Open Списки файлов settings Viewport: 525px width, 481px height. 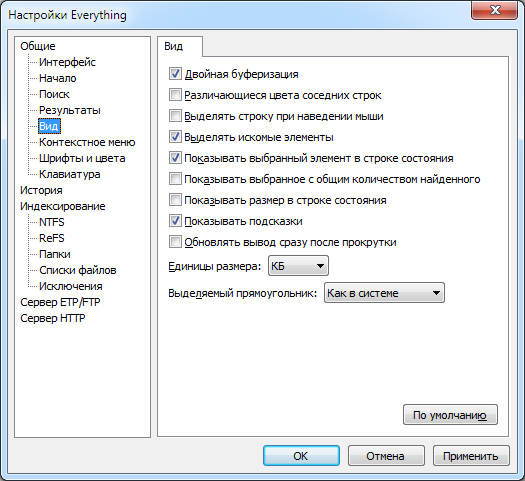click(x=78, y=270)
